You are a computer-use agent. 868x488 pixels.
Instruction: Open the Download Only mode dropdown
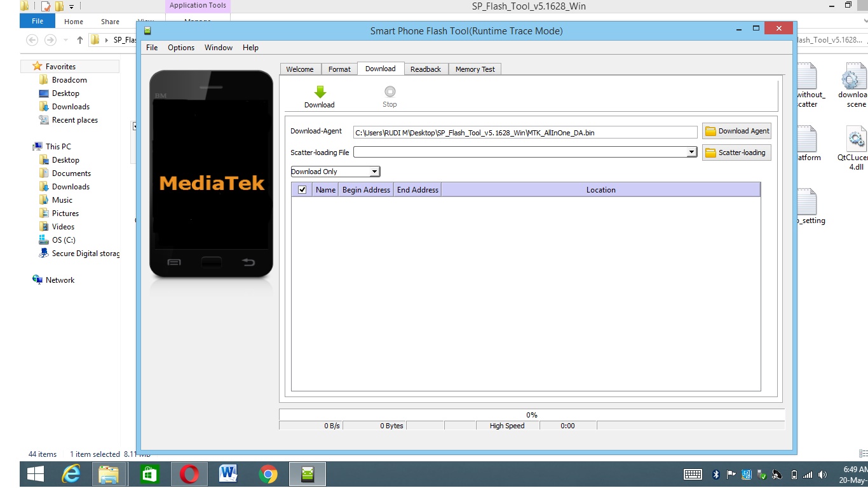pos(375,172)
